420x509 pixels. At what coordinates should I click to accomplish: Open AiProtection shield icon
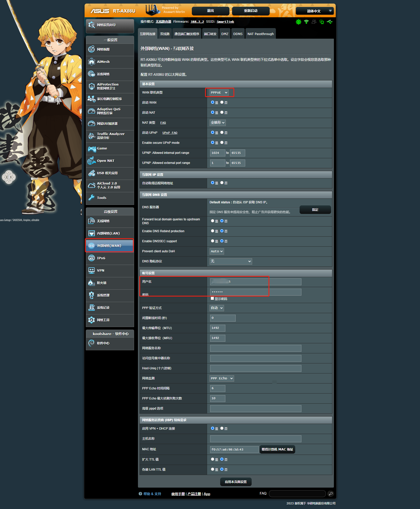click(x=92, y=86)
